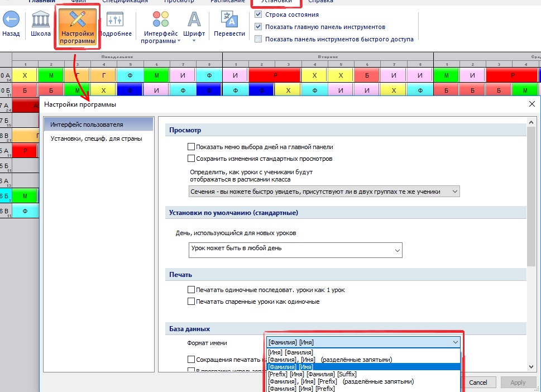Click the Просмотр section heading
The image size is (541, 392).
click(x=185, y=130)
